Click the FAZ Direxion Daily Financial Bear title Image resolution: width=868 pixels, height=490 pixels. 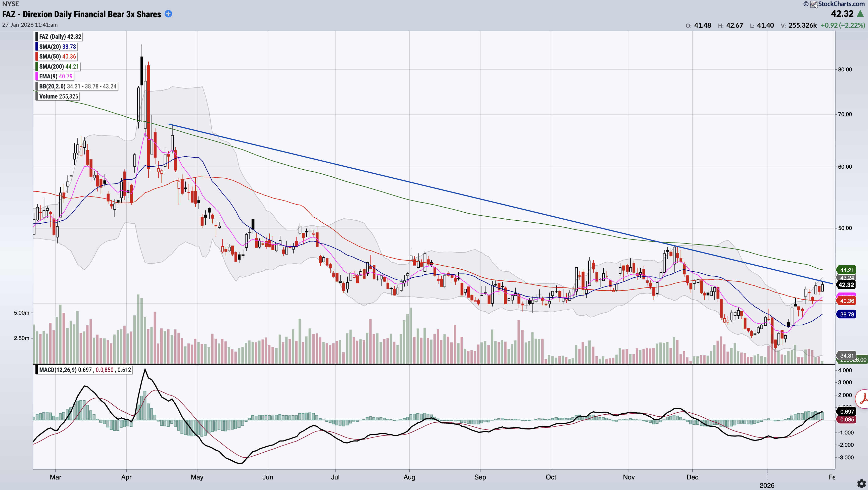pos(81,14)
